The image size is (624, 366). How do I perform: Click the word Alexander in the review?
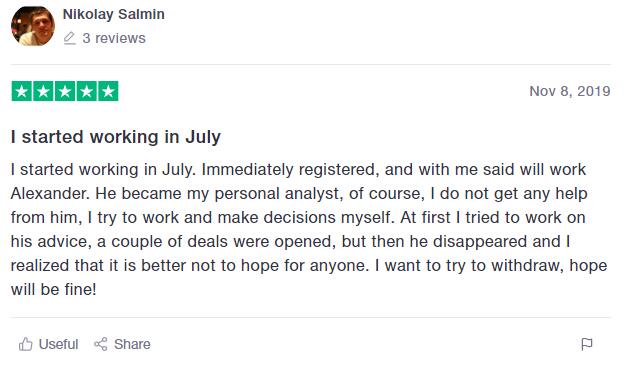coord(50,194)
